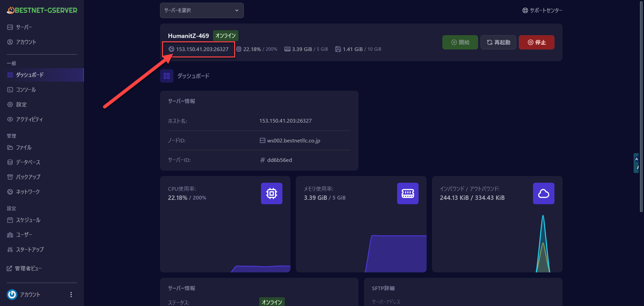This screenshot has height=306, width=644.
Task: Click the folder icon beside ファイル
Action: (10, 147)
